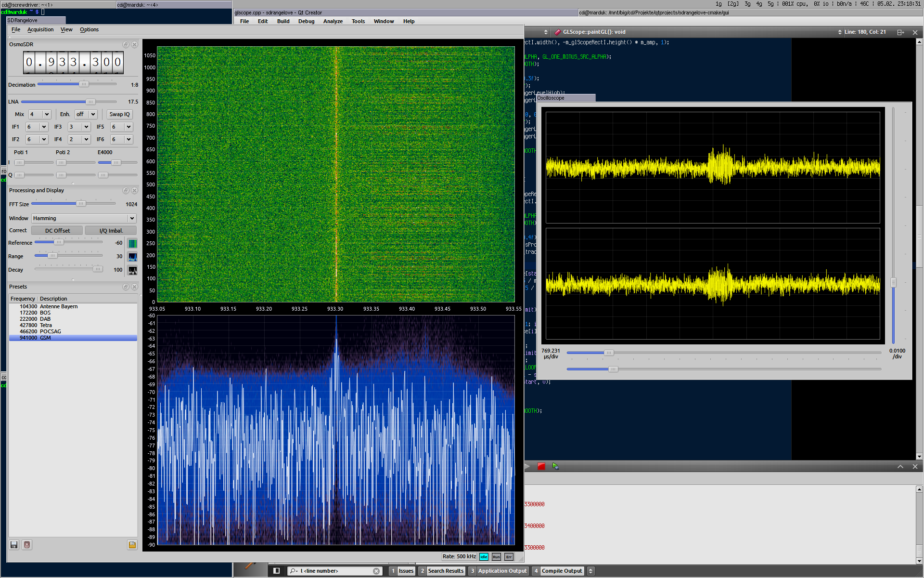This screenshot has width=924, height=578.
Task: Open the Enh. dropdown
Action: (86, 114)
